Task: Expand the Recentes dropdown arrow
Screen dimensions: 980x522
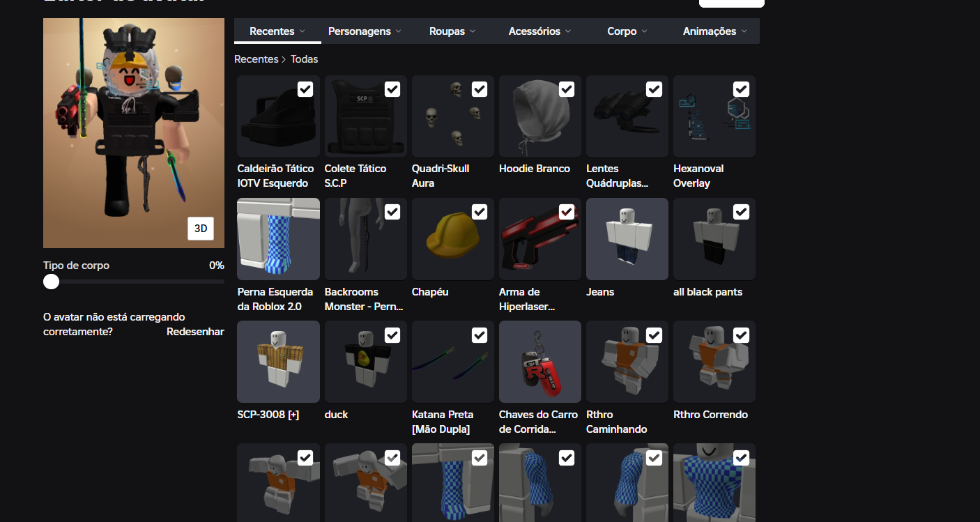Action: [x=302, y=31]
